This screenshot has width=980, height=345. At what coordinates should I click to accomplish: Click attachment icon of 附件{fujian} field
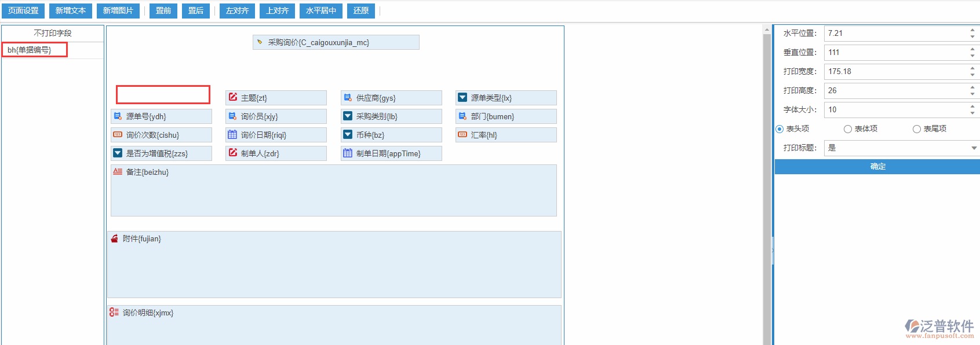click(115, 238)
